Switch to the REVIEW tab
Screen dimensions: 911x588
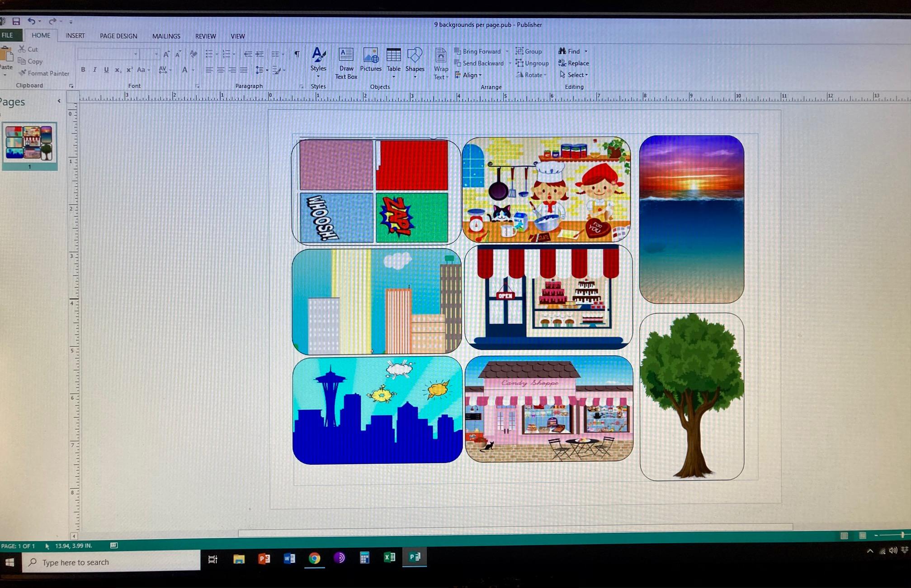(205, 36)
